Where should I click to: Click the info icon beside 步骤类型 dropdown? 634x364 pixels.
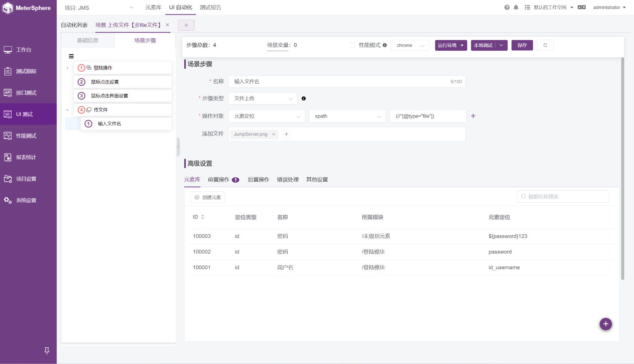[x=304, y=98]
